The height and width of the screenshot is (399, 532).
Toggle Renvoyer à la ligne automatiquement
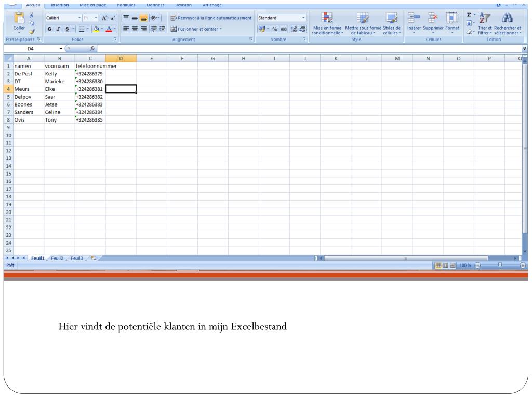[211, 18]
